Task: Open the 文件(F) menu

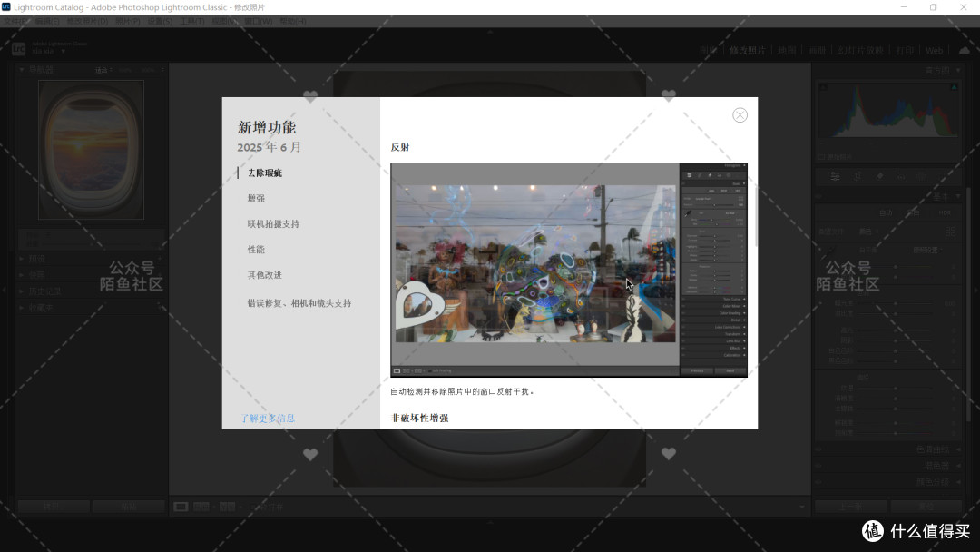Action: click(x=15, y=21)
